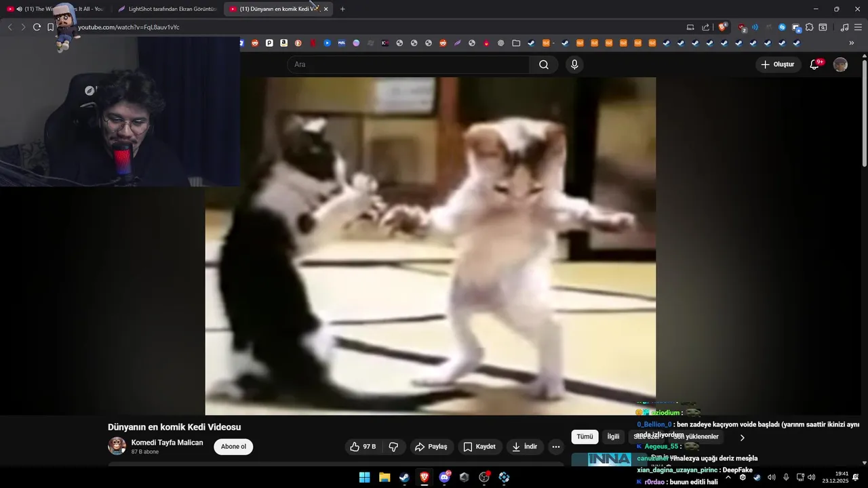The image size is (868, 488).
Task: Click the share page icon in address bar
Action: tap(705, 27)
